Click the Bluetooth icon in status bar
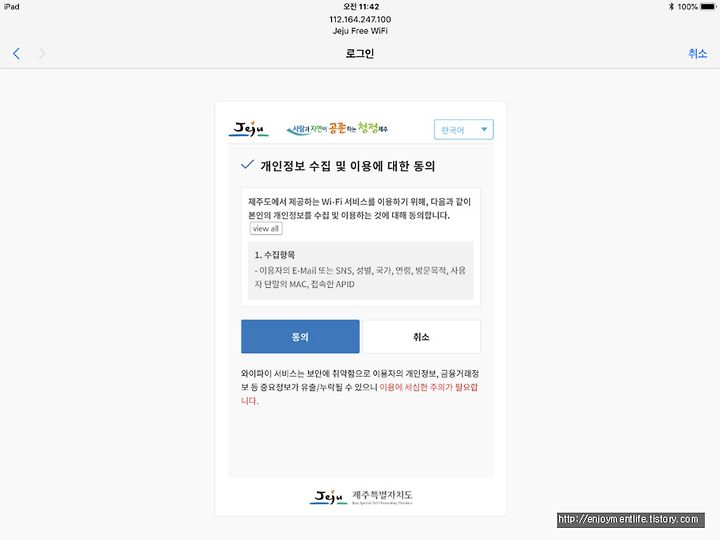The width and height of the screenshot is (720, 540). (671, 6)
